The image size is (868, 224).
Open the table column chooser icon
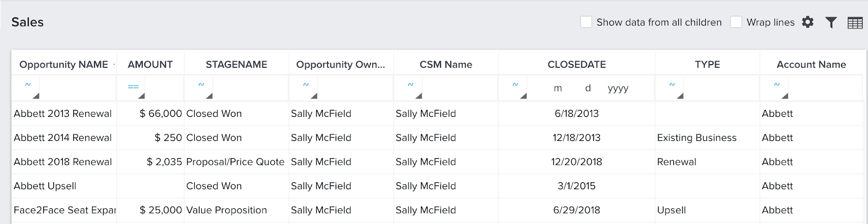tap(855, 23)
